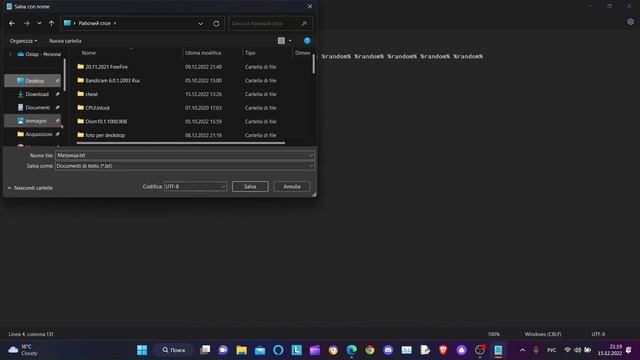Open the Salva come file type dropdown

pos(311,166)
